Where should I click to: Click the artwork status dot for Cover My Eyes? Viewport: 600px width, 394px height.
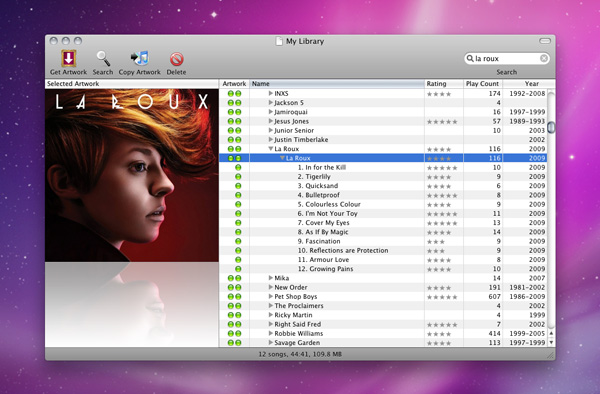238,223
